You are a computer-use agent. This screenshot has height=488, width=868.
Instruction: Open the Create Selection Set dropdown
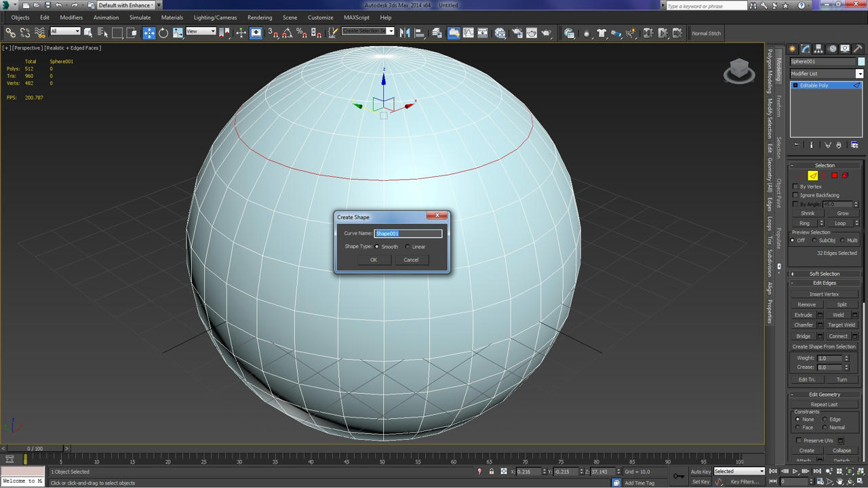pyautogui.click(x=368, y=31)
